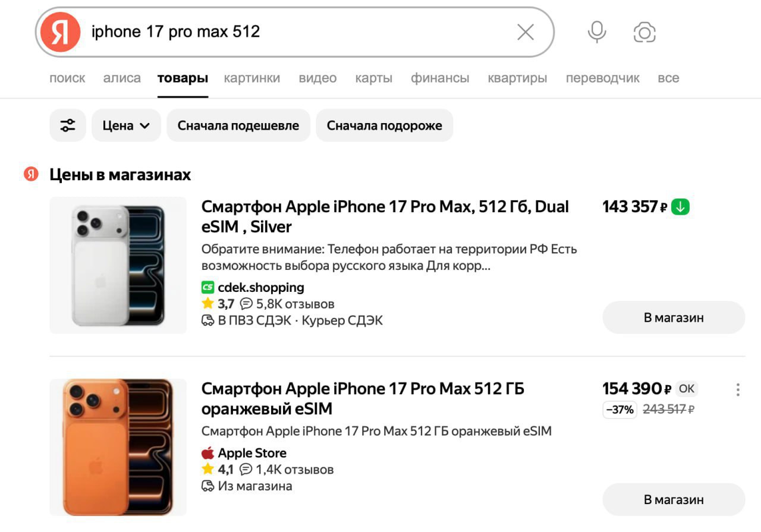Expand the Цена dropdown filter
Viewport: 761px width, 532px height.
(x=126, y=125)
